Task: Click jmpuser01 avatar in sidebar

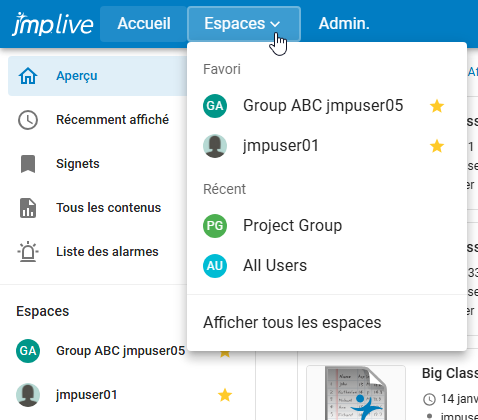Action: [x=28, y=395]
